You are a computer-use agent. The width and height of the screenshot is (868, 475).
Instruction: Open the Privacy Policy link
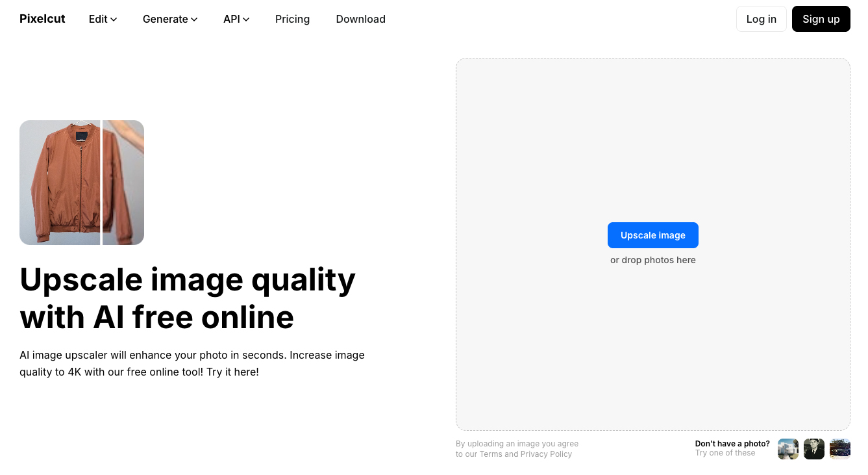pos(546,454)
